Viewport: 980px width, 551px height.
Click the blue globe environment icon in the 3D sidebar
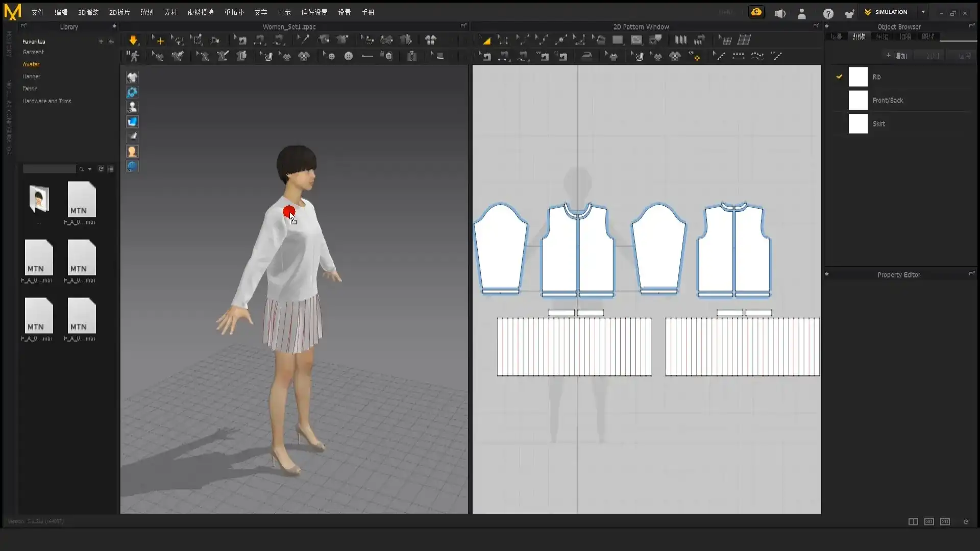pos(132,167)
